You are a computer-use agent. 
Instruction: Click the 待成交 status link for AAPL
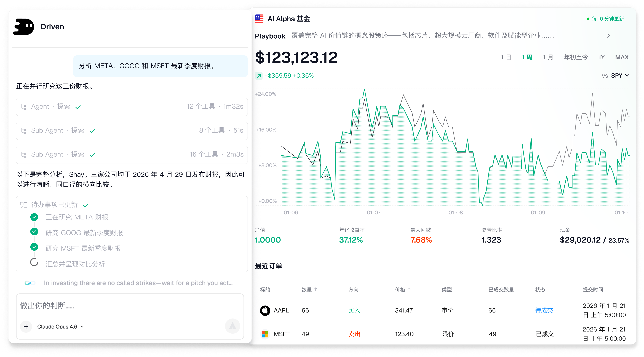[544, 310]
